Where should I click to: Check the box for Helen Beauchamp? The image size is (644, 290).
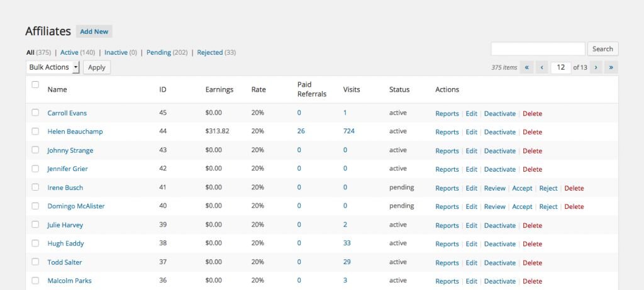point(35,131)
